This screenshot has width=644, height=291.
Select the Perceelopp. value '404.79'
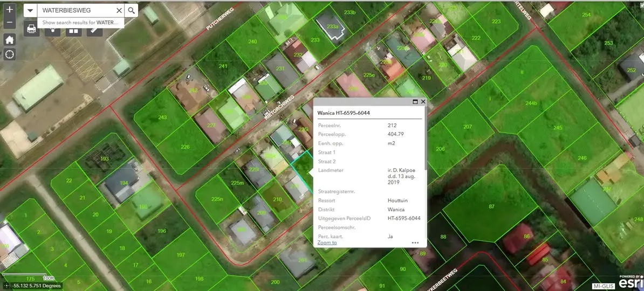tap(395, 134)
